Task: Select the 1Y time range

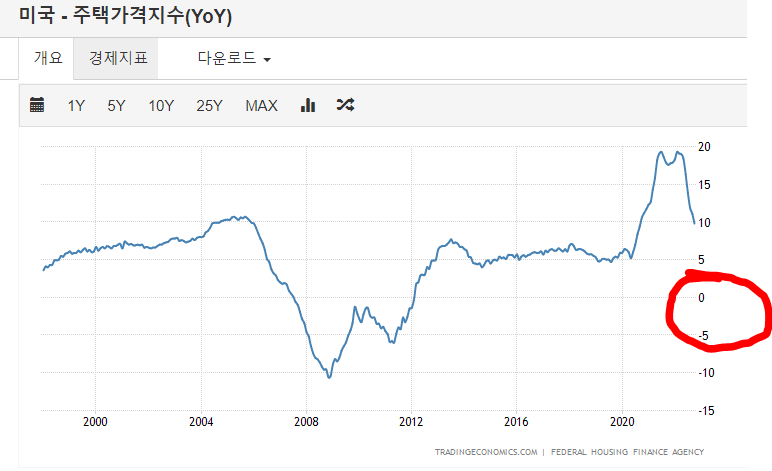Action: pos(76,106)
